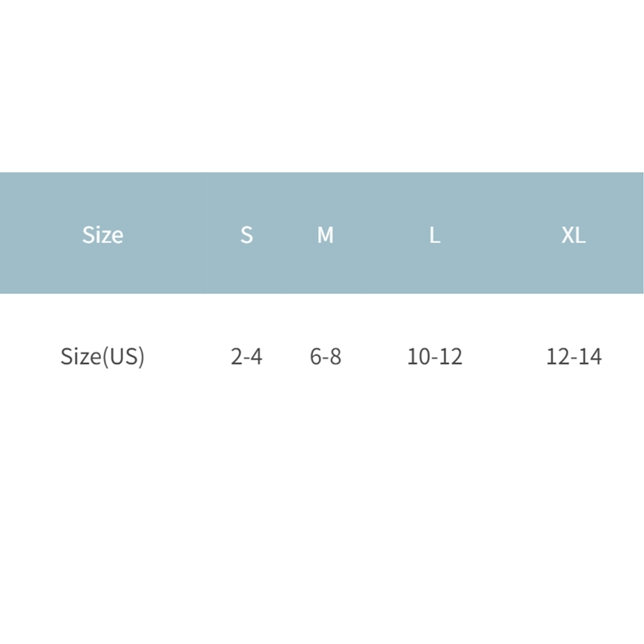The height and width of the screenshot is (644, 644).
Task: Pick the XL size column header
Action: [x=573, y=235]
